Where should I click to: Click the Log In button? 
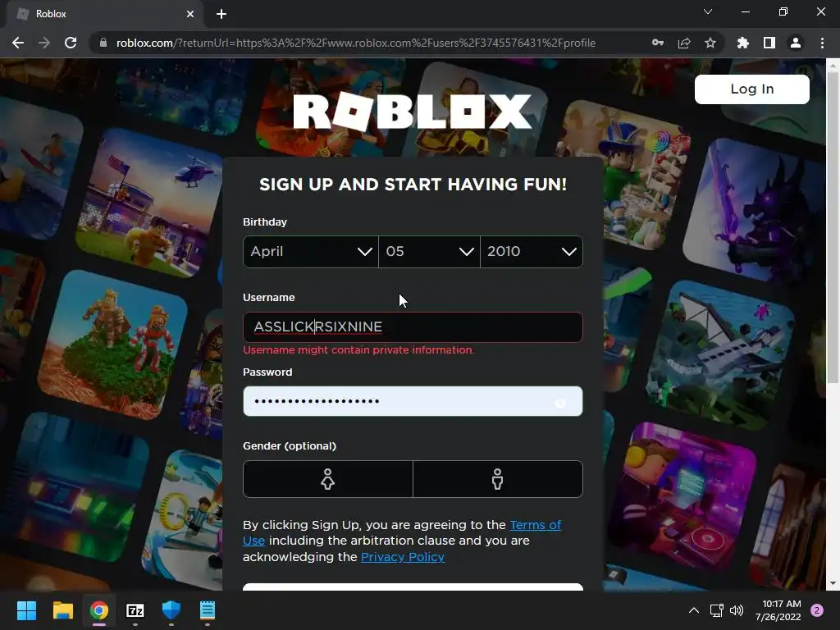click(751, 89)
